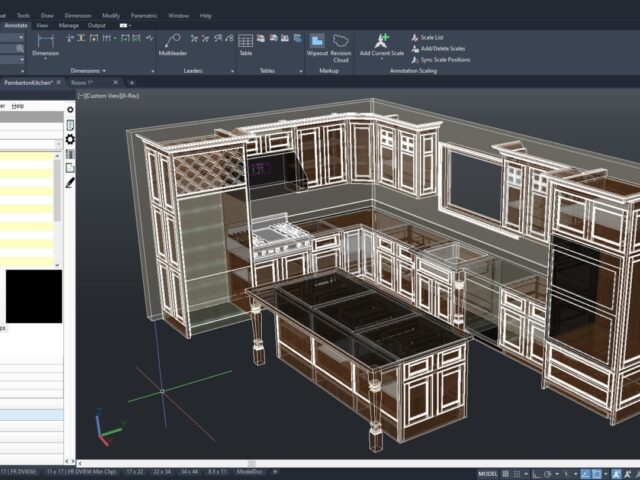Click Sync Scale Positions button
The height and width of the screenshot is (480, 640).
(440, 59)
